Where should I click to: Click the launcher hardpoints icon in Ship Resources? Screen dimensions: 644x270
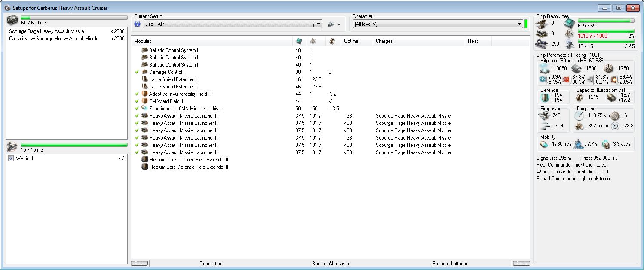(x=543, y=33)
